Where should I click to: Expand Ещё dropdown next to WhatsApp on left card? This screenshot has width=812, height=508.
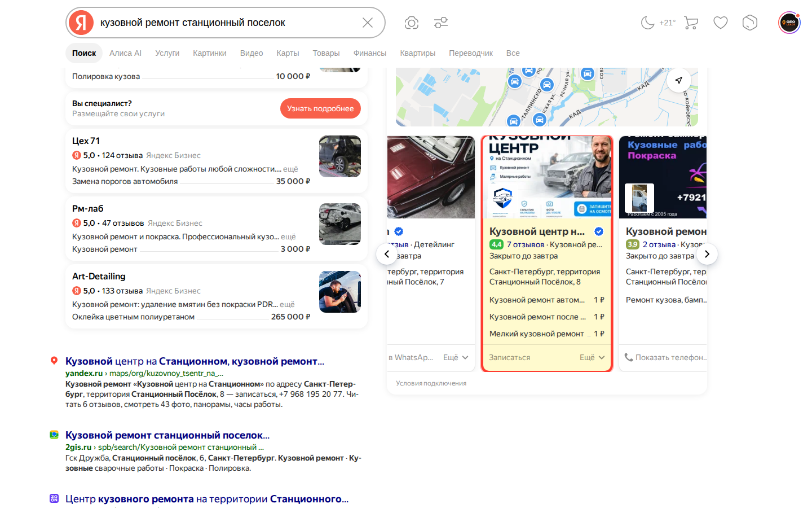click(x=456, y=357)
